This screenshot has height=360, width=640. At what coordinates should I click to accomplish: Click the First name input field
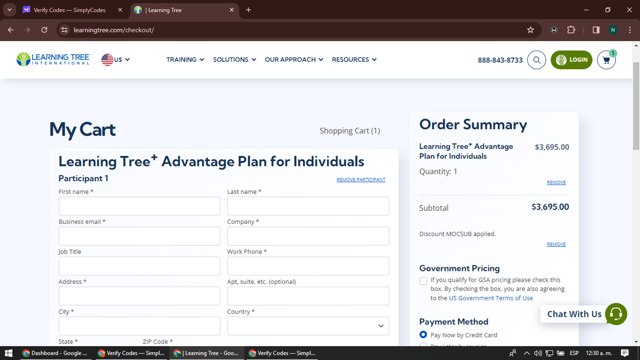[139, 206]
